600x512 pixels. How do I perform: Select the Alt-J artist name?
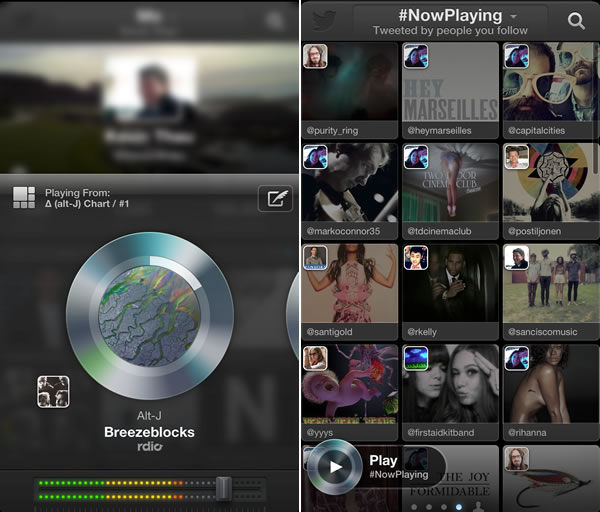tap(149, 416)
